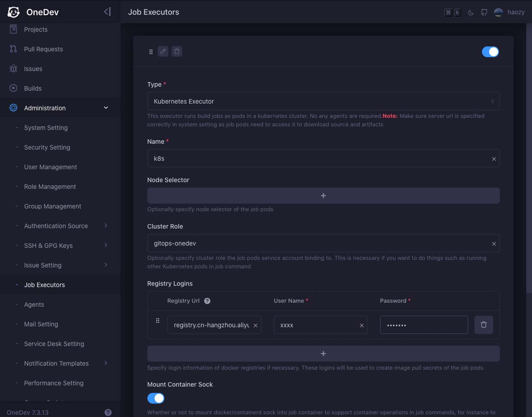Add a node selector entry
Viewport: 532px width, 417px height.
tap(323, 196)
